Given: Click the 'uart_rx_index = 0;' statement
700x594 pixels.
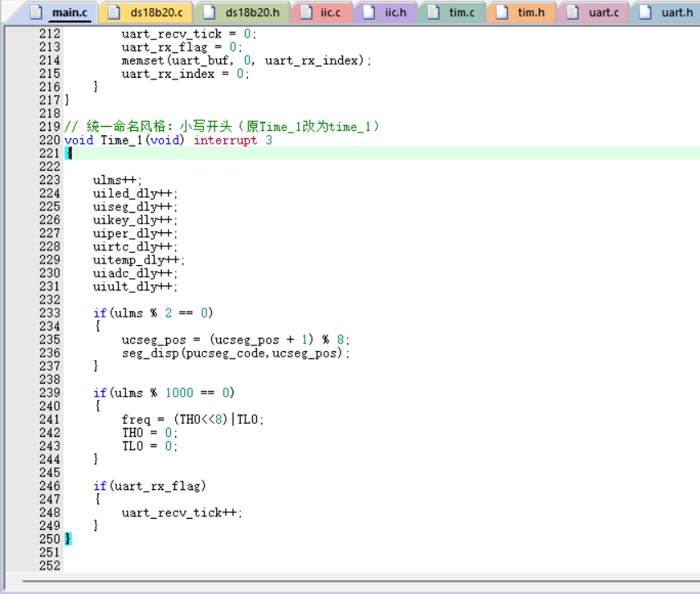Looking at the screenshot, I should (186, 74).
